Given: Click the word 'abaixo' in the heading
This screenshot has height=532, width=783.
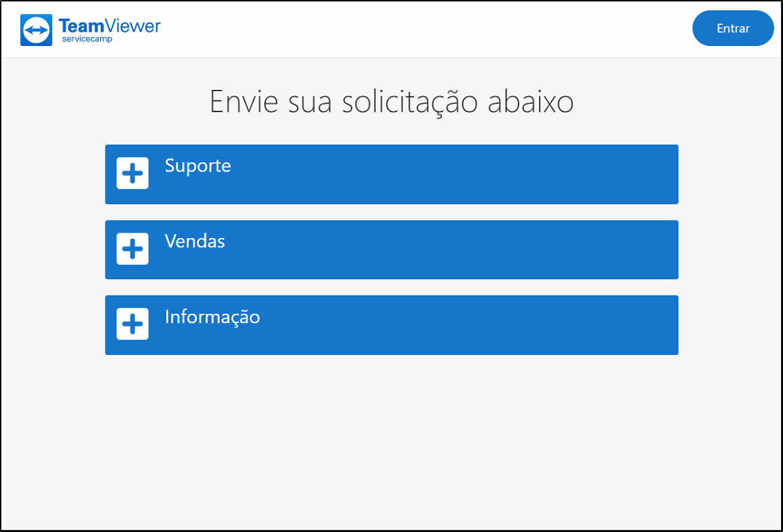Looking at the screenshot, I should 530,101.
